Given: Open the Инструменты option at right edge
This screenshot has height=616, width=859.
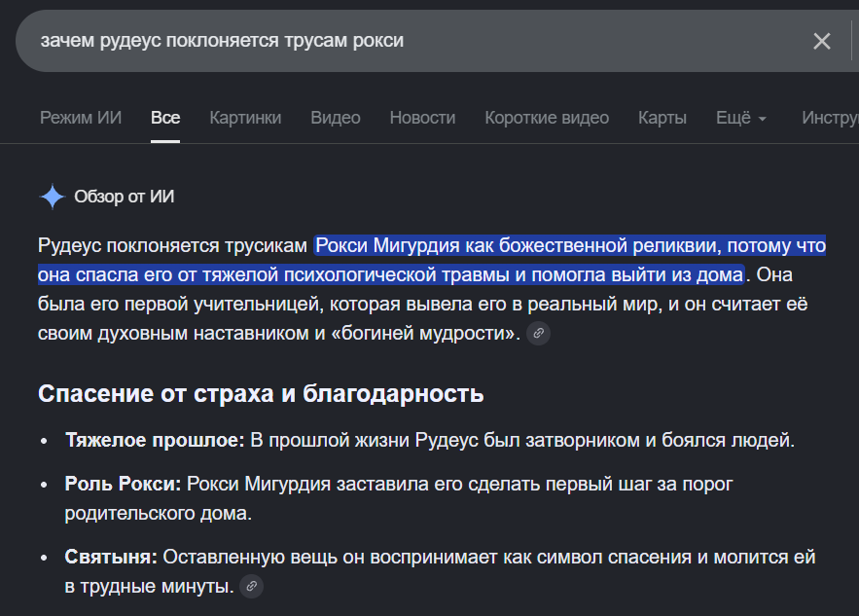Looking at the screenshot, I should click(830, 118).
